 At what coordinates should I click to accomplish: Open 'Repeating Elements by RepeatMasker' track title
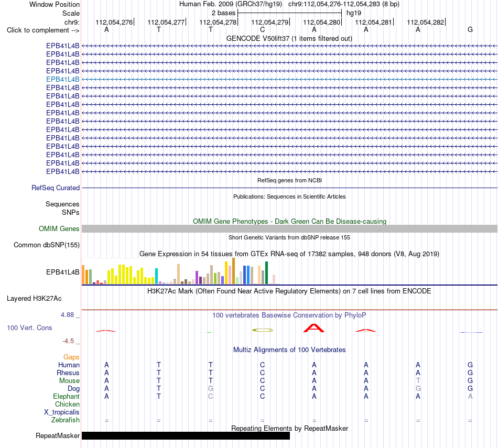click(289, 428)
